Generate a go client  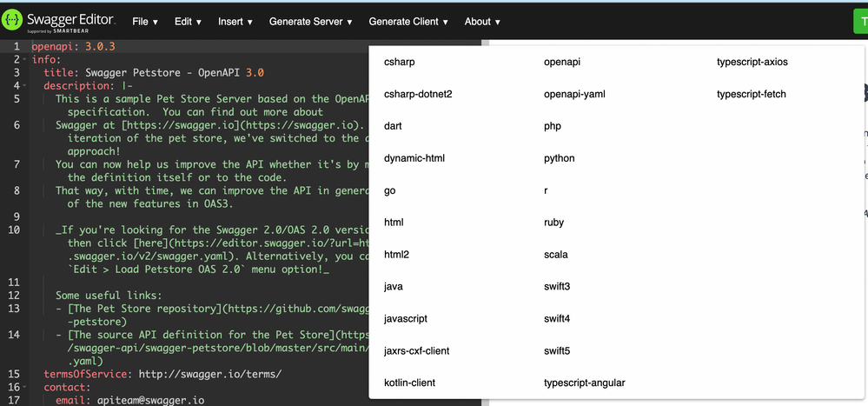pyautogui.click(x=389, y=190)
